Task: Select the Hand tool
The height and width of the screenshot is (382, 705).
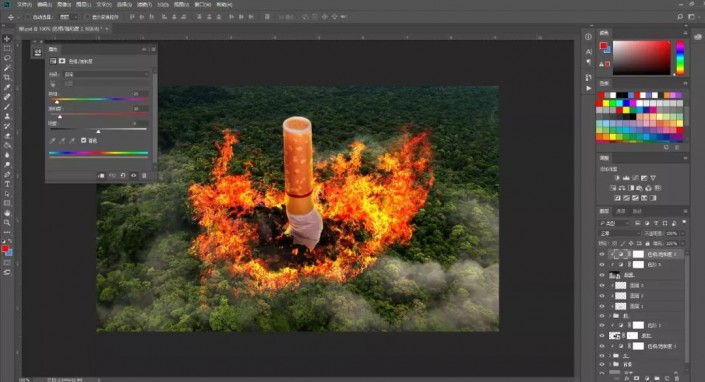Action: coord(7,213)
